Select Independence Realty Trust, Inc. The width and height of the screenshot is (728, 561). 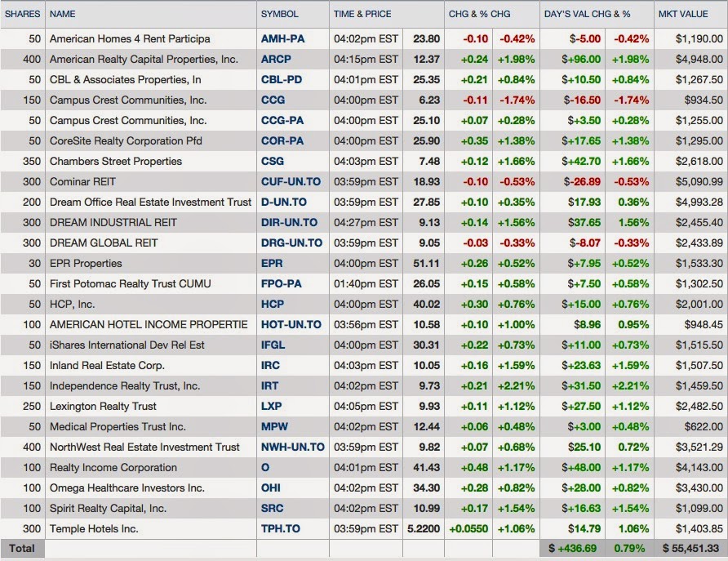click(125, 386)
